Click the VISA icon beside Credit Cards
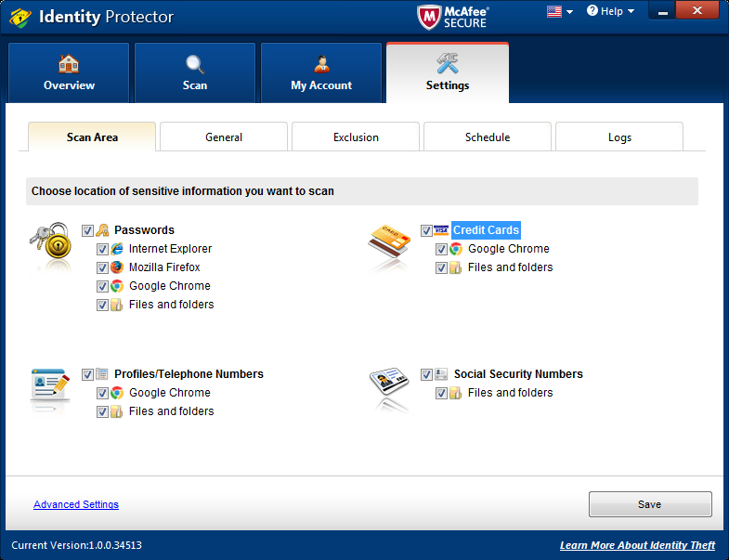 [441, 229]
